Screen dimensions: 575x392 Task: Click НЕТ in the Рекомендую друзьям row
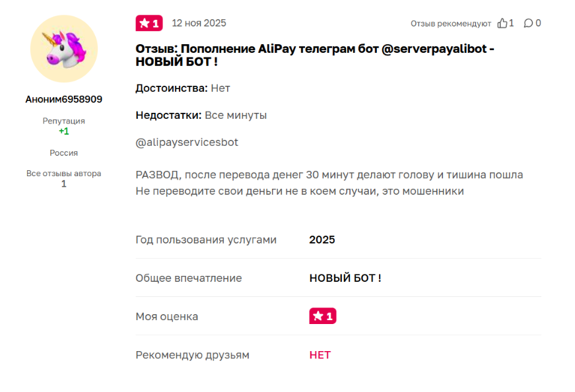320,354
